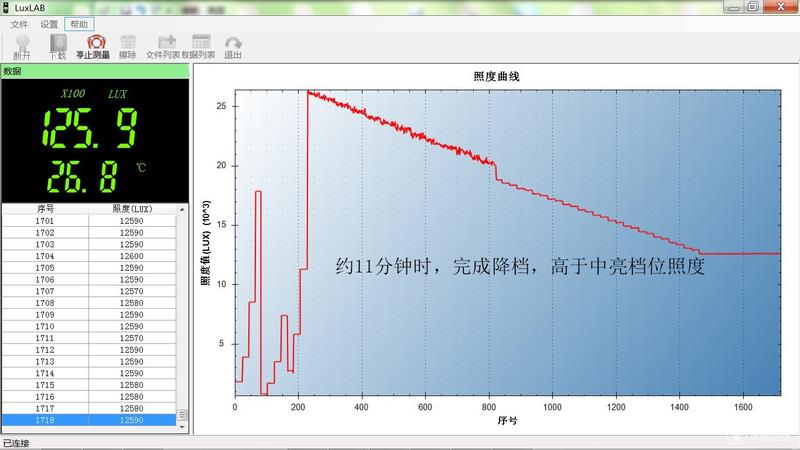Select row 1707 in the data table
Screen dimensions: 800x450
click(89, 291)
